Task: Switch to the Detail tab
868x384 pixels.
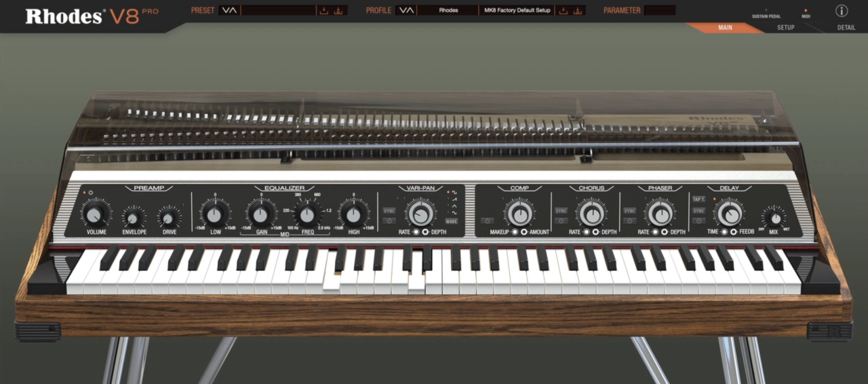Action: (x=846, y=28)
